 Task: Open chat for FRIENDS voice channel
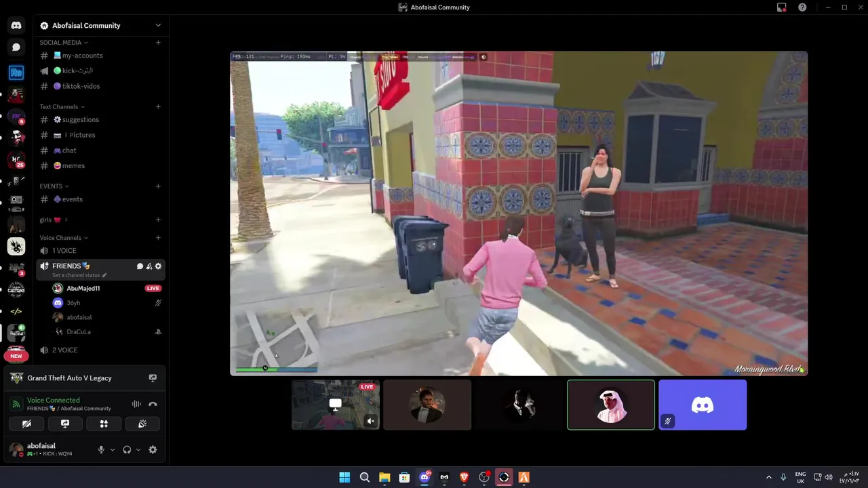[x=140, y=266]
